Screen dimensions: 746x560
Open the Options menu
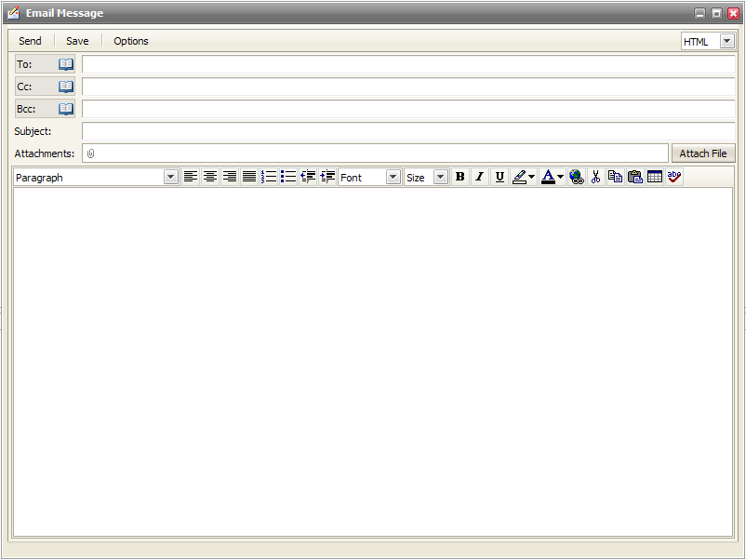pyautogui.click(x=131, y=41)
